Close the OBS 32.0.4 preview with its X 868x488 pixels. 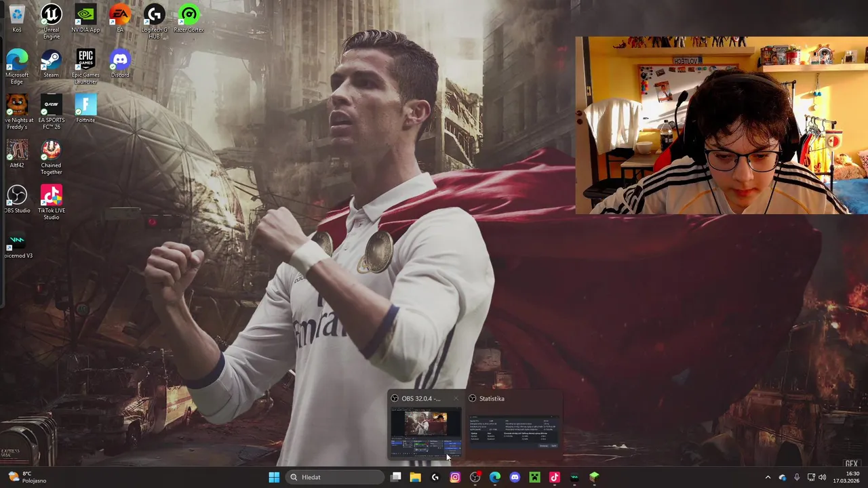(456, 399)
